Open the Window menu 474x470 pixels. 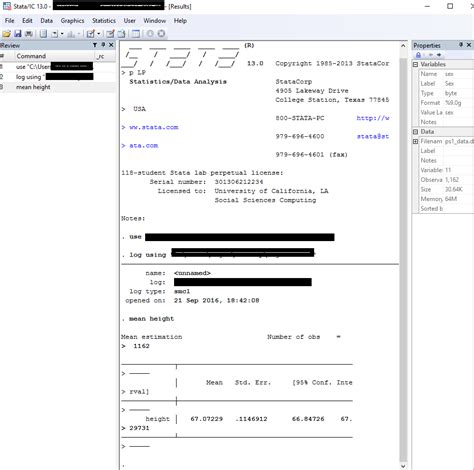pyautogui.click(x=155, y=21)
